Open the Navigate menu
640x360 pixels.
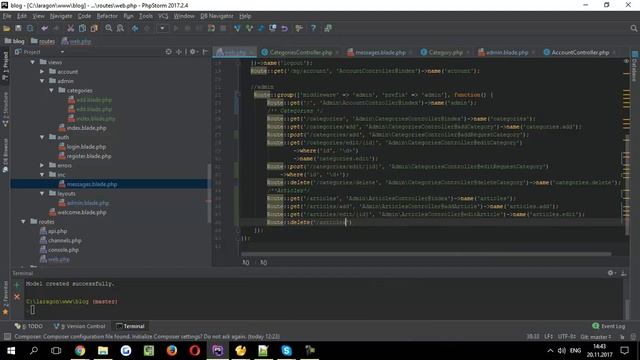61,16
